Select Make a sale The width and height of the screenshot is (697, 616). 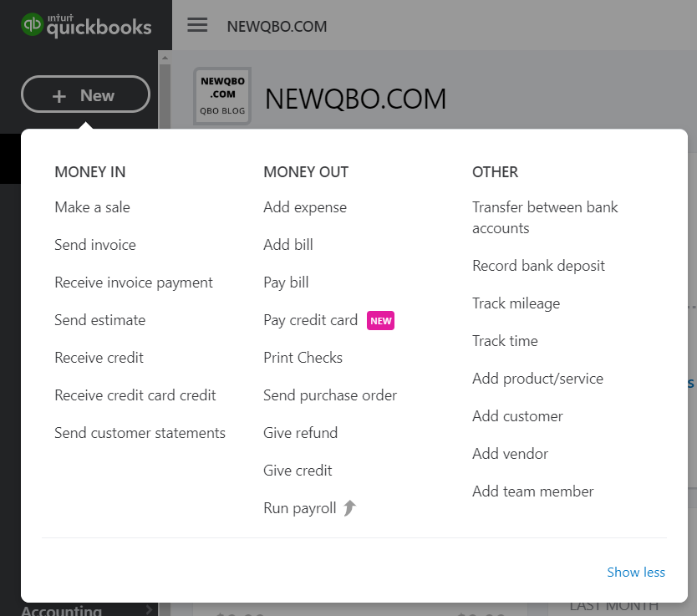coord(92,207)
